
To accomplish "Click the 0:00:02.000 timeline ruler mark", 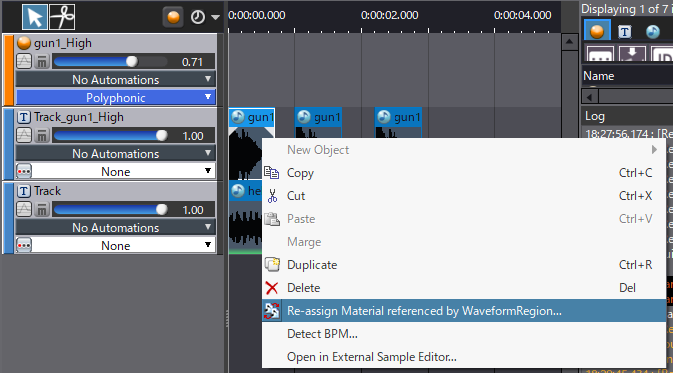I will 389,15.
